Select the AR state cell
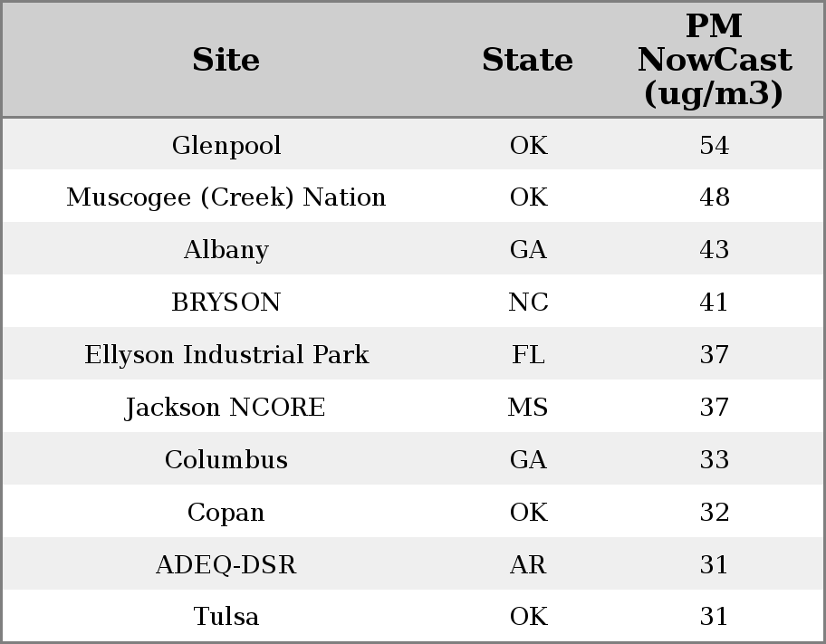The width and height of the screenshot is (826, 644). click(528, 565)
